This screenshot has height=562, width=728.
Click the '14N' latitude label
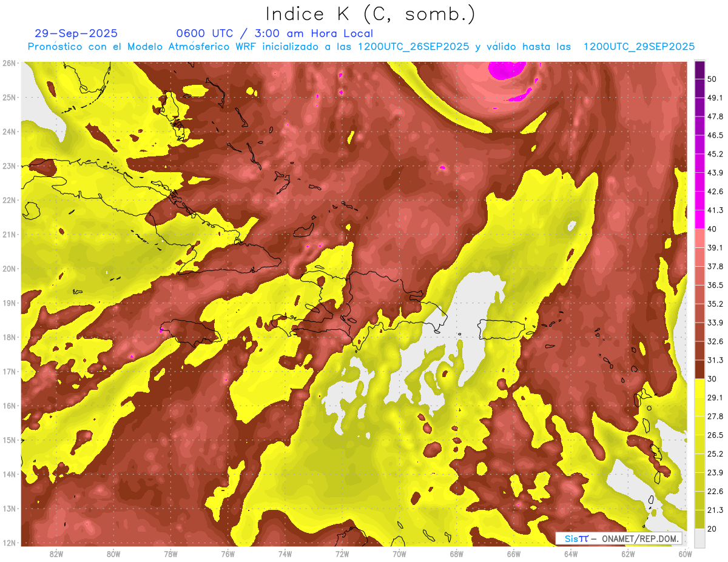click(x=8, y=474)
